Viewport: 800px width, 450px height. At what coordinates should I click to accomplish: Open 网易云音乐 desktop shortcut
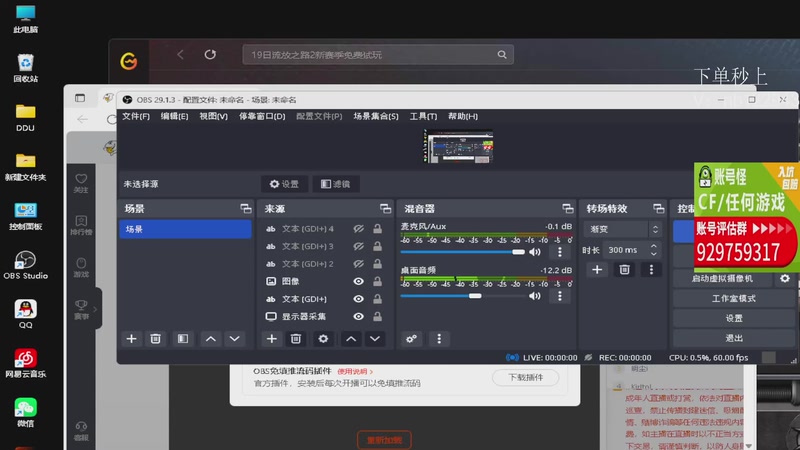(26, 363)
